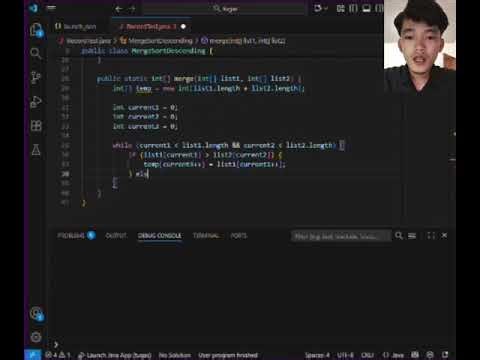Viewport: 480px width, 360px height.
Task: Open Accounts icon in activity bar
Action: (x=36, y=314)
